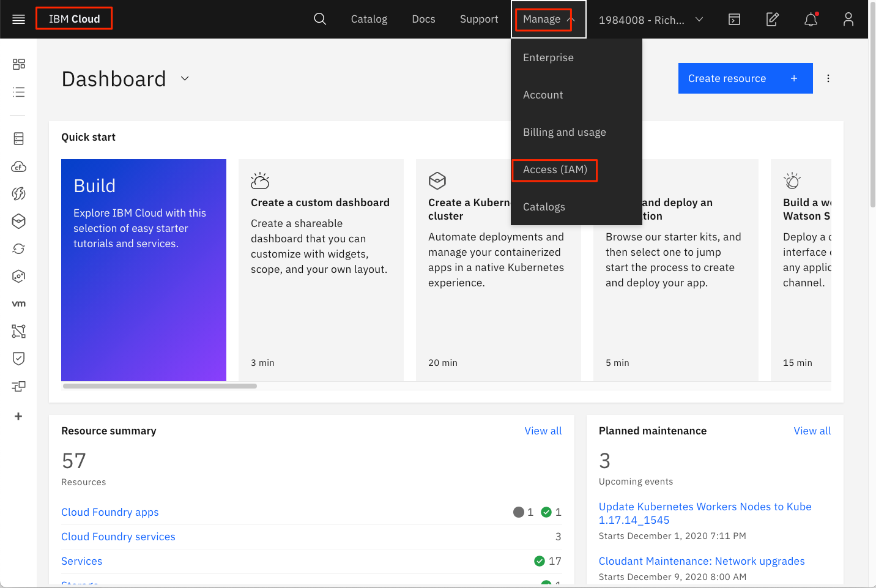This screenshot has height=588, width=876.
Task: Open the cost estimator edit icon
Action: [773, 20]
